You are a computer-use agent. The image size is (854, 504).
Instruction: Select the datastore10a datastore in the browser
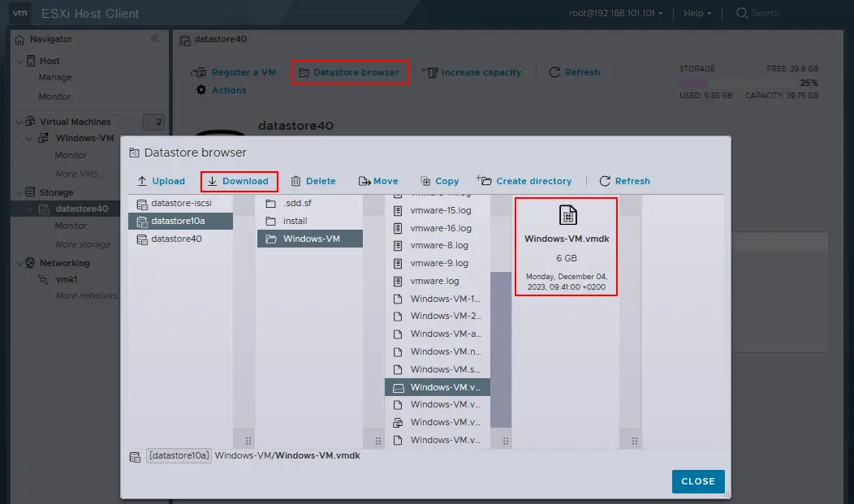point(180,221)
